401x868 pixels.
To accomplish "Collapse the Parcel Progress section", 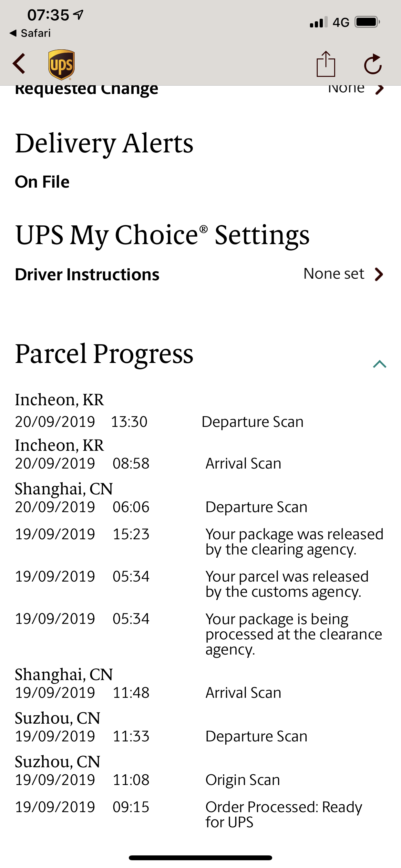I will pos(379,364).
